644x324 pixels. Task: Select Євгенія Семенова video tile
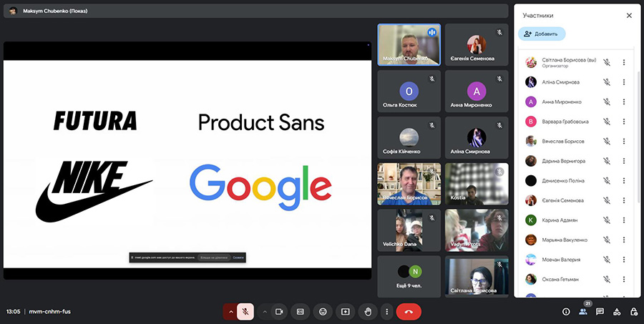click(477, 44)
